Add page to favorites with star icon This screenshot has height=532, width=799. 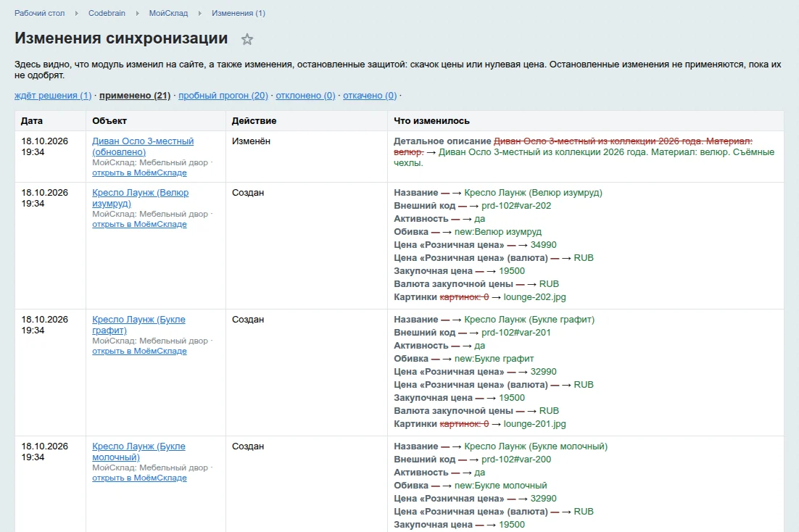pyautogui.click(x=247, y=39)
